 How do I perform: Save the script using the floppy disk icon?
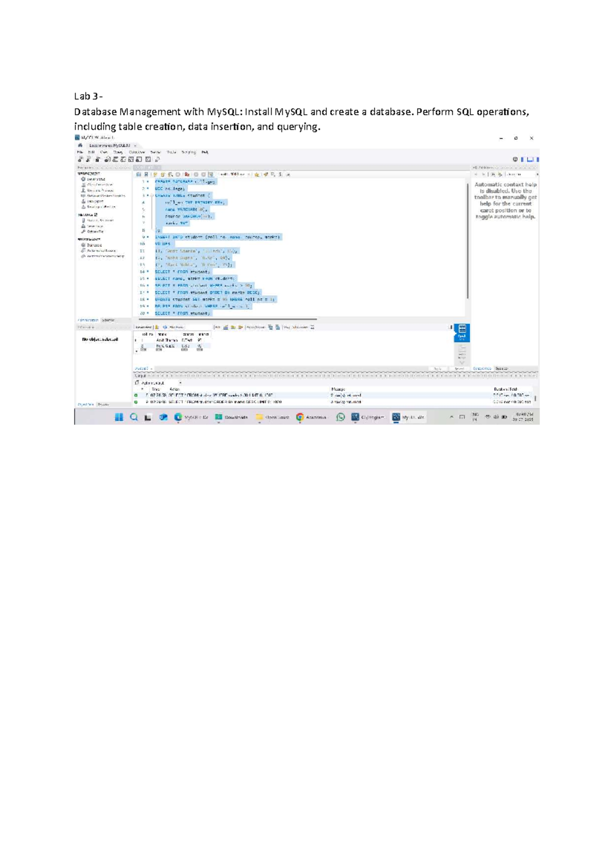tap(146, 175)
